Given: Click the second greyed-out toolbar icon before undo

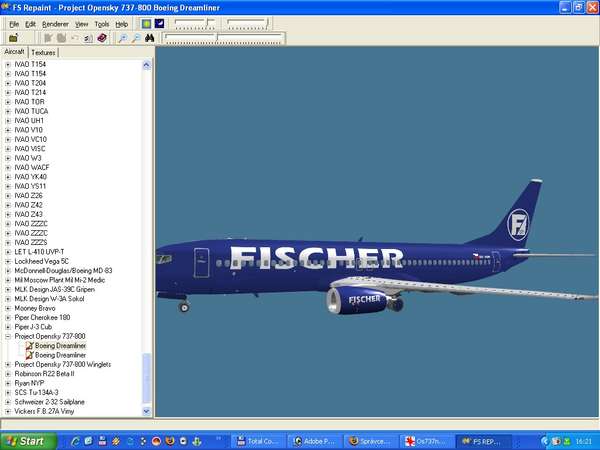Looking at the screenshot, I should coord(62,38).
